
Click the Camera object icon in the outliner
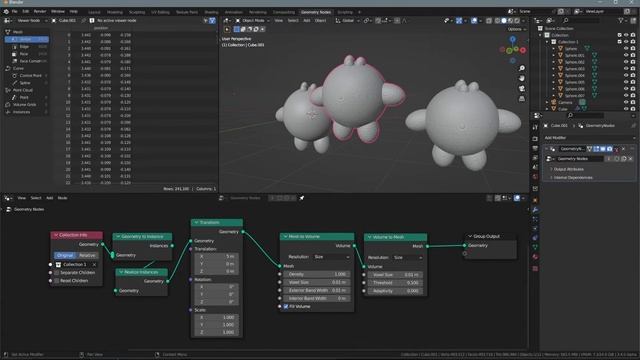point(554,102)
